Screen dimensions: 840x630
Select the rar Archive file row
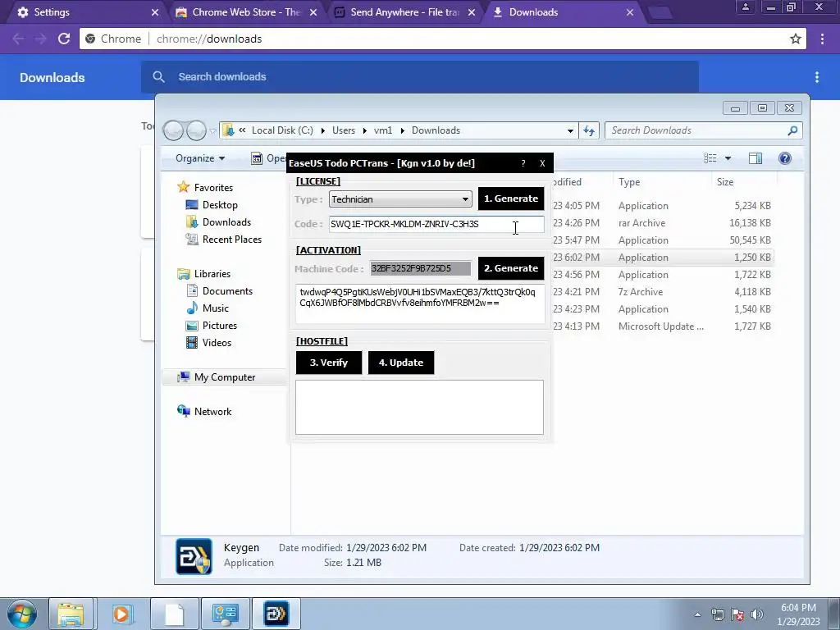click(663, 223)
